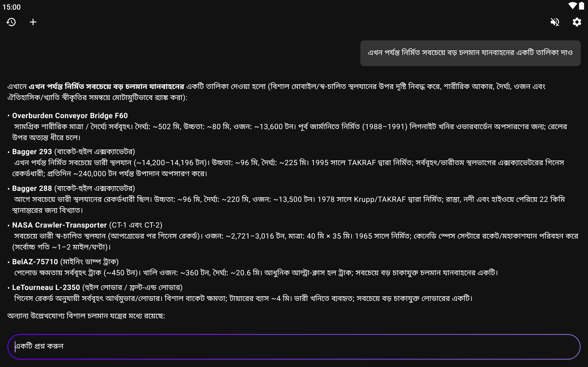Screen dimensions: 588x367
Task: Click the Bagger 293 heading
Action: coord(32,152)
